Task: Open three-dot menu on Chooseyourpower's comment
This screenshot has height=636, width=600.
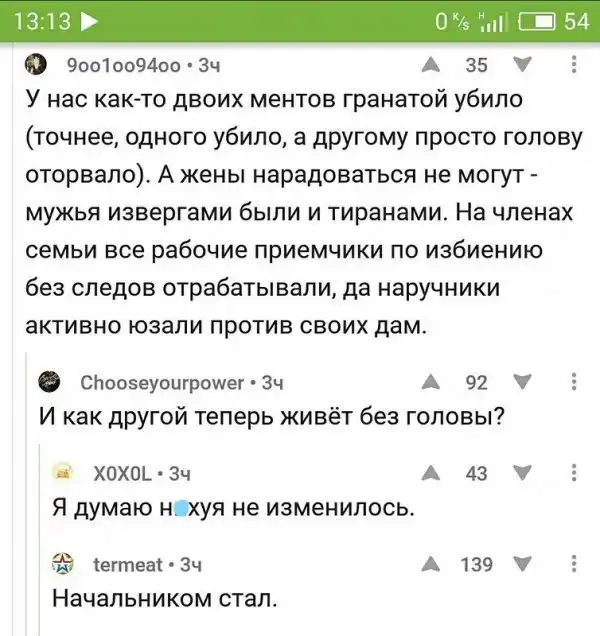Action: tap(572, 381)
